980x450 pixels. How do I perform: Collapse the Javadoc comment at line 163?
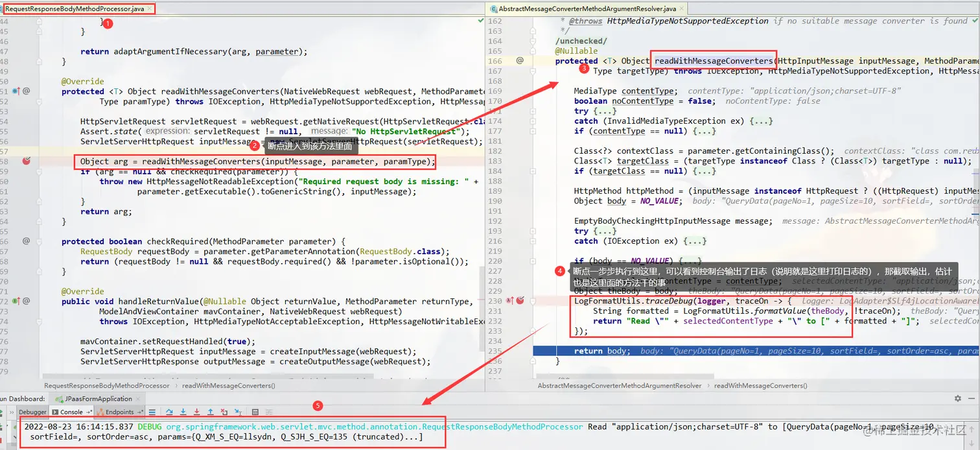coord(534,30)
